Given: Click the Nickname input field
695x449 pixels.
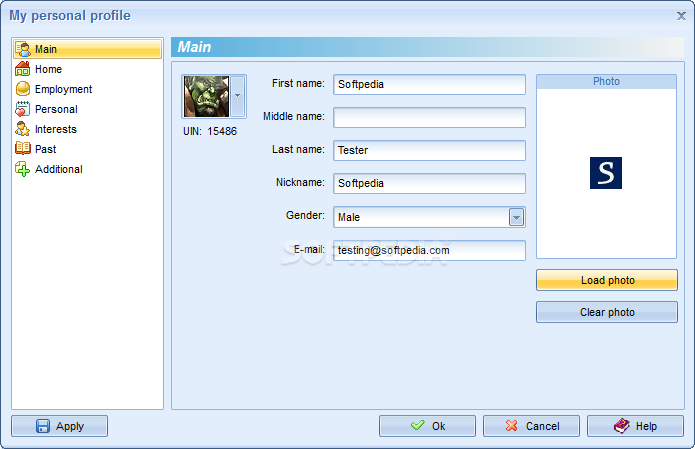Looking at the screenshot, I should click(x=429, y=183).
